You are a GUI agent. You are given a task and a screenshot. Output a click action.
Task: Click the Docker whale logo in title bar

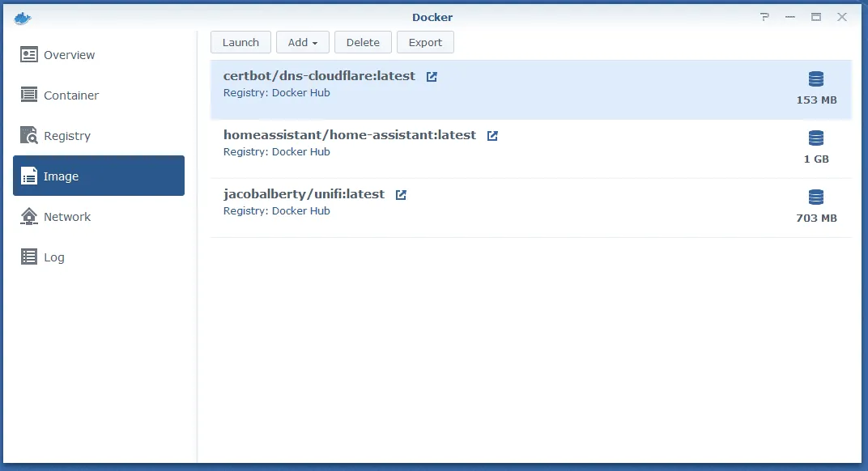(23, 19)
